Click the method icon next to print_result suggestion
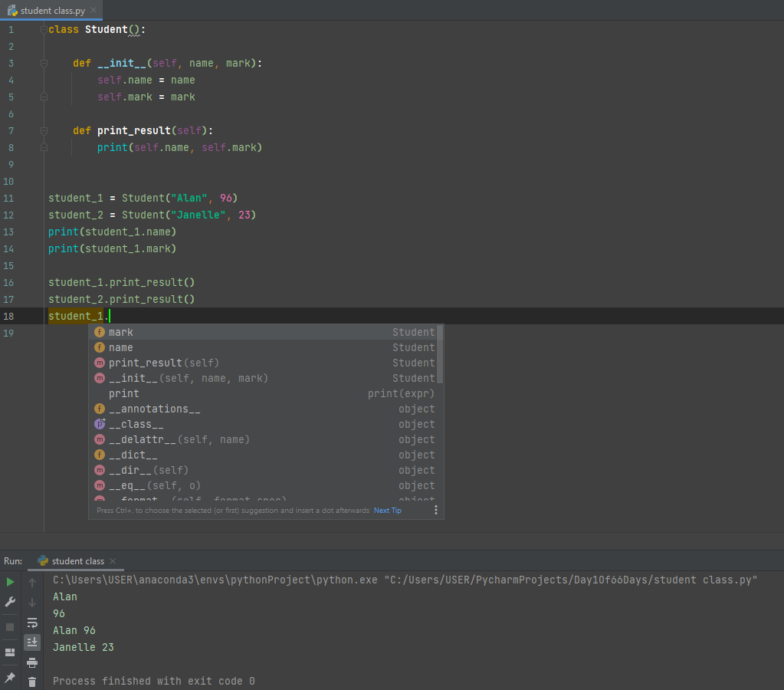The width and height of the screenshot is (784, 690). coord(100,363)
